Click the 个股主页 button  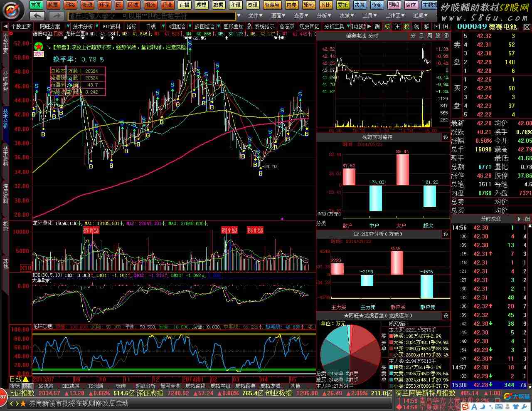tap(21, 26)
